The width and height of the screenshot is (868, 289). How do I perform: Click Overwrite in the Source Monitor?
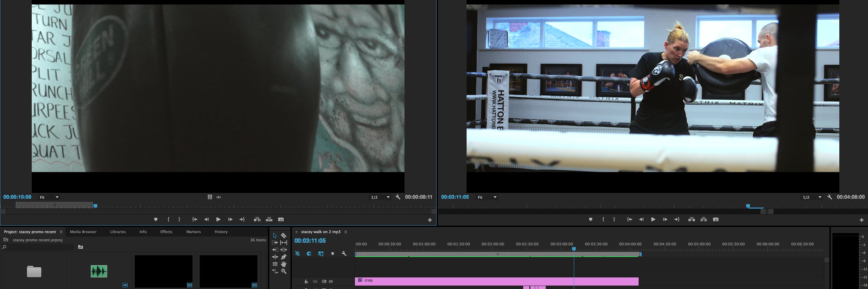point(269,219)
